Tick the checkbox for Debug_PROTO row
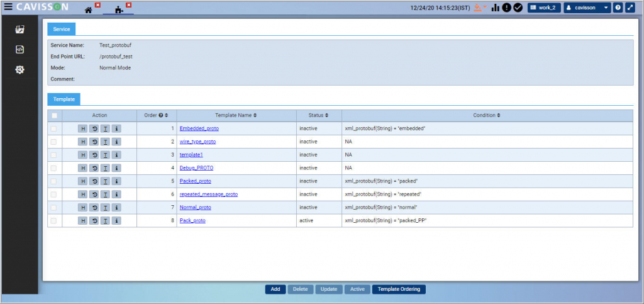The width and height of the screenshot is (644, 304). tap(54, 168)
